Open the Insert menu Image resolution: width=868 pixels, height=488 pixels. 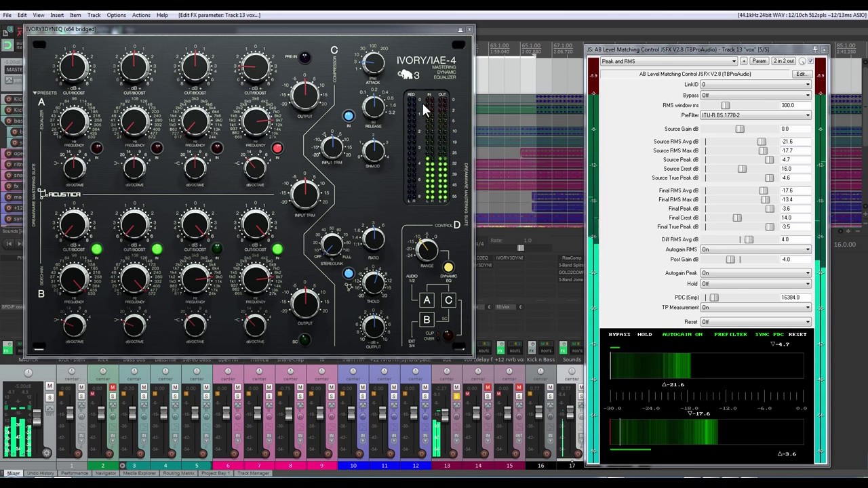[57, 15]
